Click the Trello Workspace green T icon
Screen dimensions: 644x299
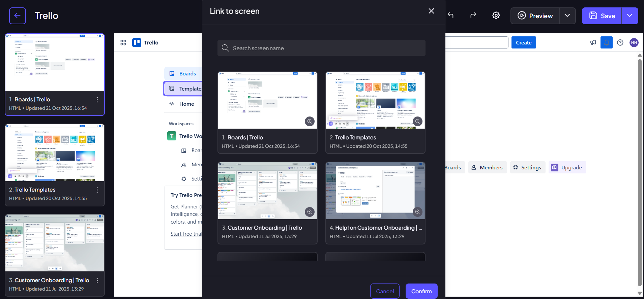point(172,136)
